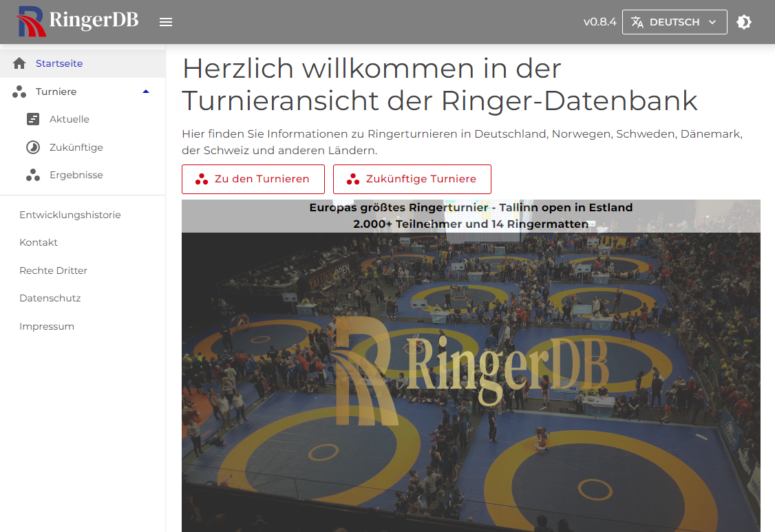Click the Herzlich willkommen page heading

[x=440, y=84]
